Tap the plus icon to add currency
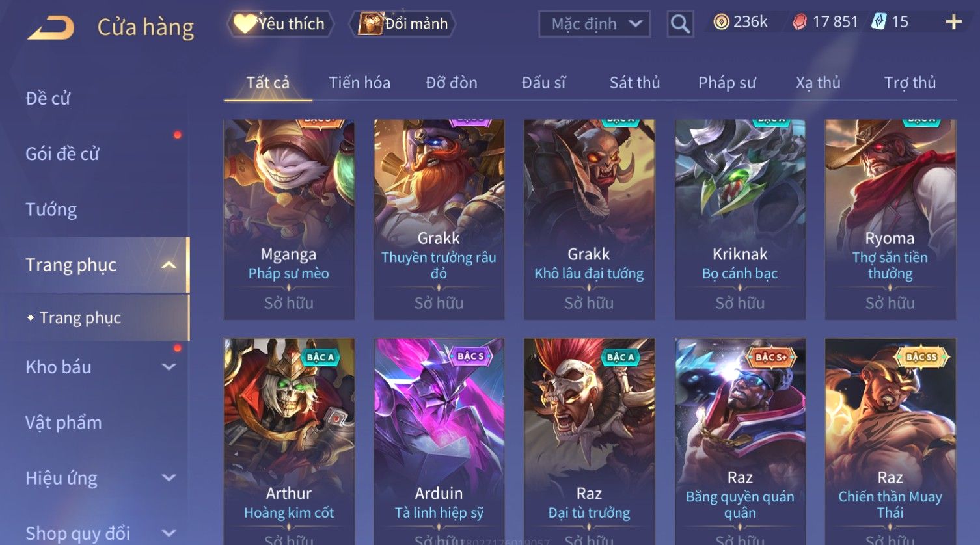 (953, 22)
